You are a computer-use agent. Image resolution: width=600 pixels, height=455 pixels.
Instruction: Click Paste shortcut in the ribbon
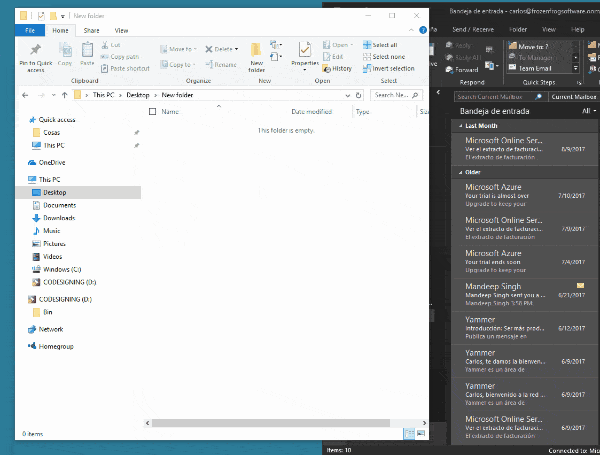125,68
